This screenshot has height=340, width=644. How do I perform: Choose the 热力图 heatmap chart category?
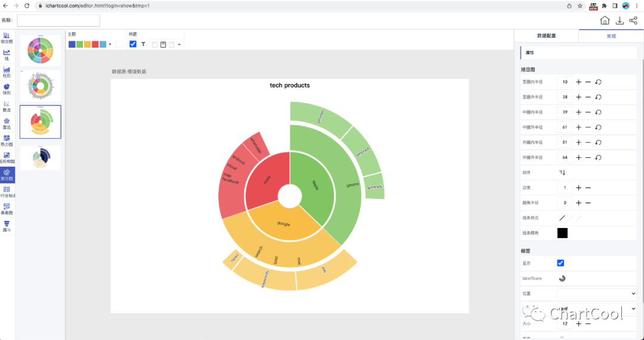coord(7,140)
